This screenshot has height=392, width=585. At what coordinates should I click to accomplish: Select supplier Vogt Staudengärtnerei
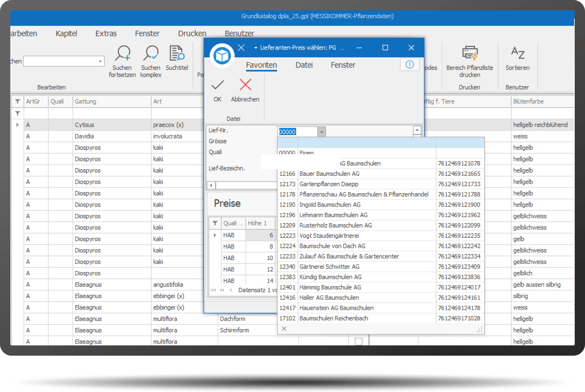tap(380, 235)
